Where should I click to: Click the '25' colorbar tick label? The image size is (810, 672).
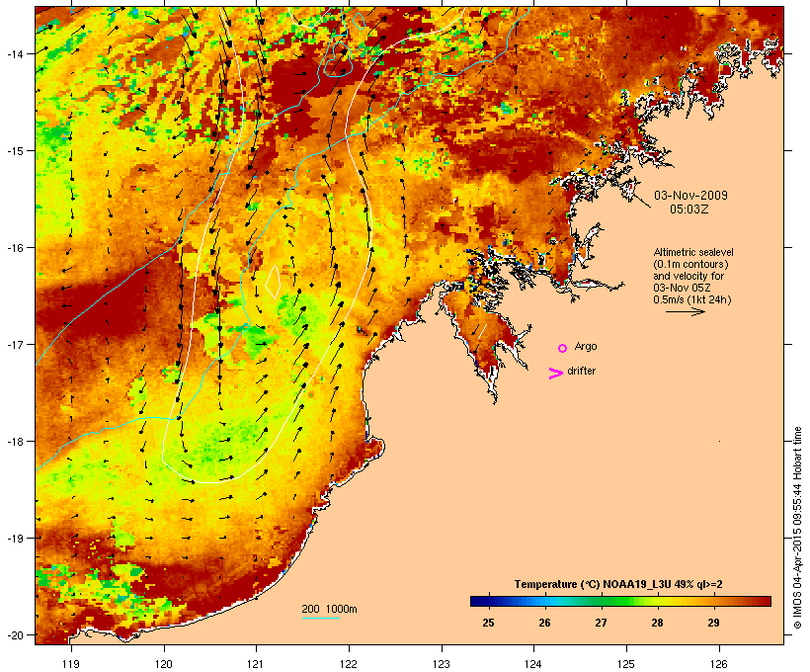point(488,623)
